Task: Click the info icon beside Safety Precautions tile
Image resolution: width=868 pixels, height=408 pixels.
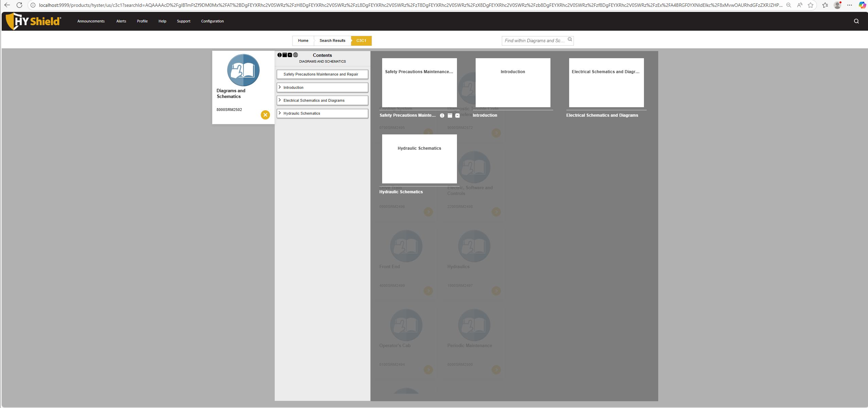Action: (442, 116)
